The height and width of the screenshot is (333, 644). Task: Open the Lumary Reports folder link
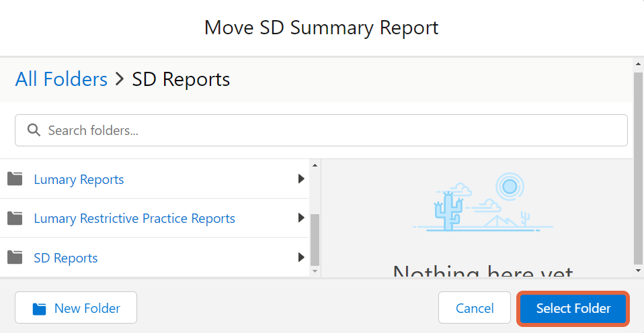(79, 179)
